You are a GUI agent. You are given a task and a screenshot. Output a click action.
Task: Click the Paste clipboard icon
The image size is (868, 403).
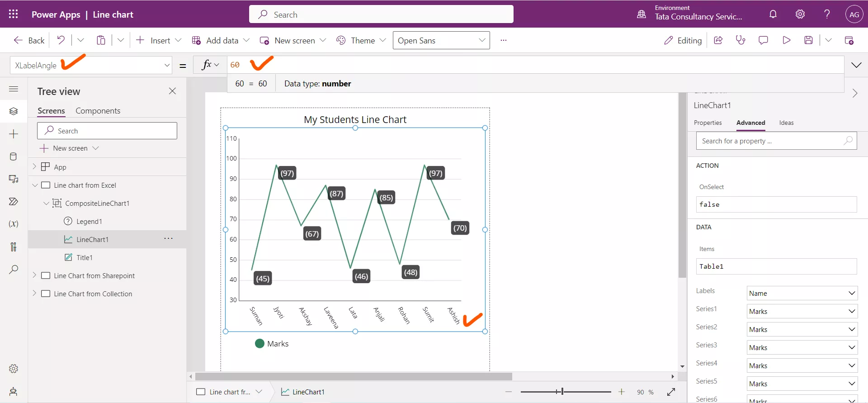click(101, 40)
